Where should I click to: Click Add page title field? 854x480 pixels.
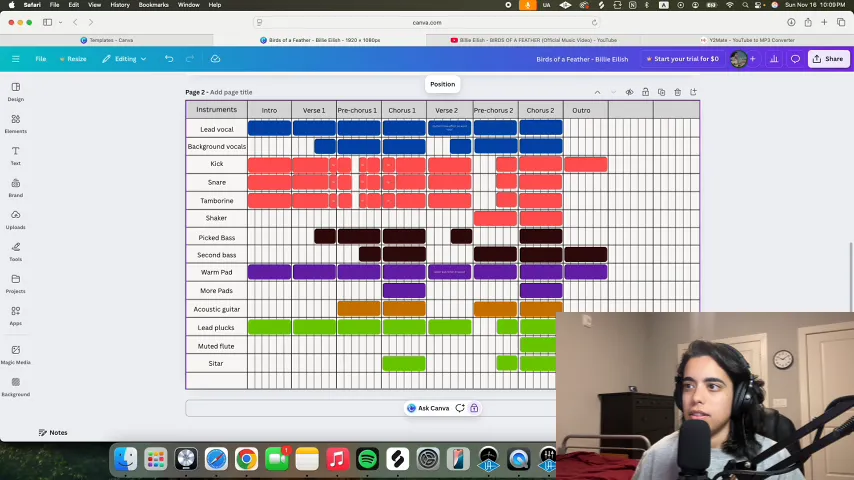click(x=231, y=92)
